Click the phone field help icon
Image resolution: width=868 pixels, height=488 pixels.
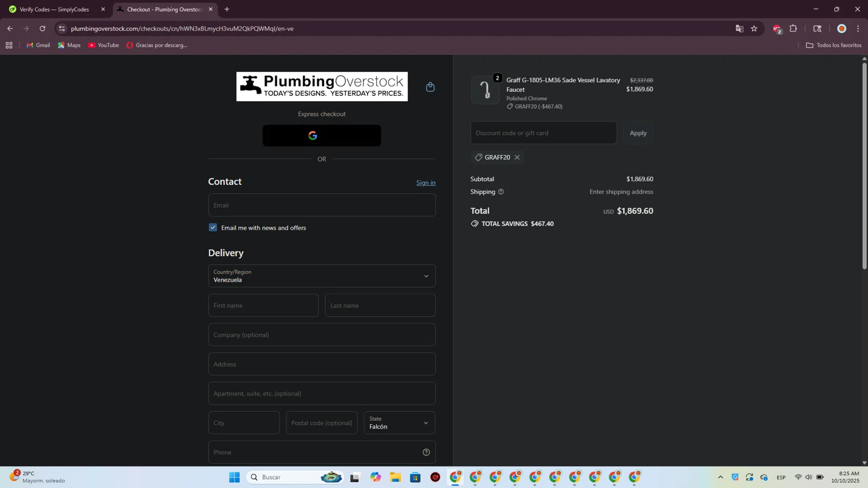pyautogui.click(x=426, y=452)
